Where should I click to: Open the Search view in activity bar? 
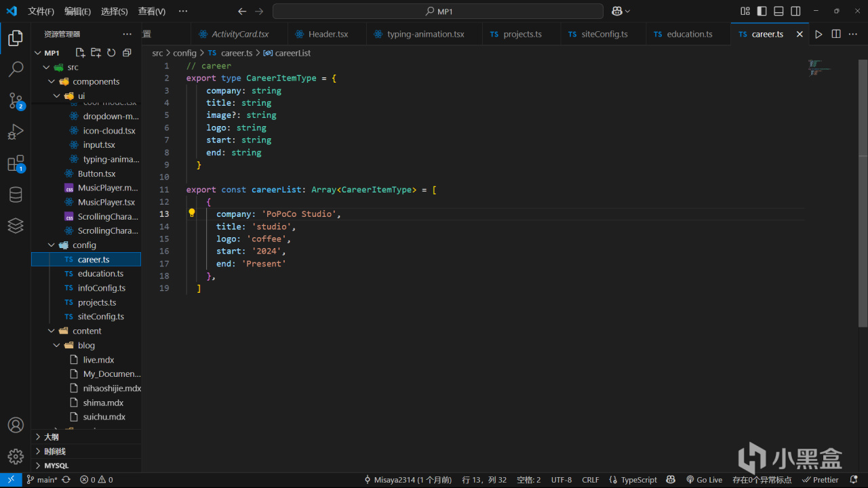(x=16, y=69)
